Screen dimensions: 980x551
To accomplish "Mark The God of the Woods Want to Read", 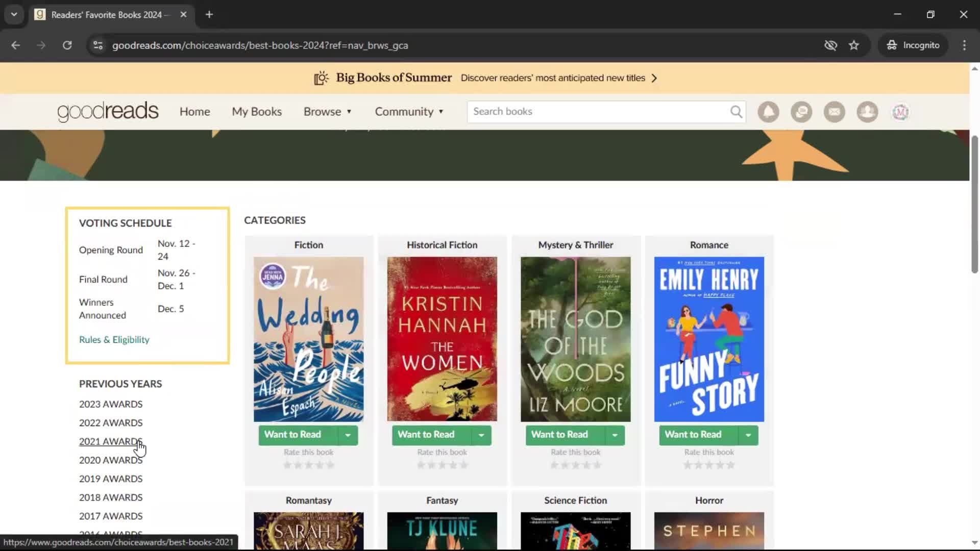I will (565, 435).
